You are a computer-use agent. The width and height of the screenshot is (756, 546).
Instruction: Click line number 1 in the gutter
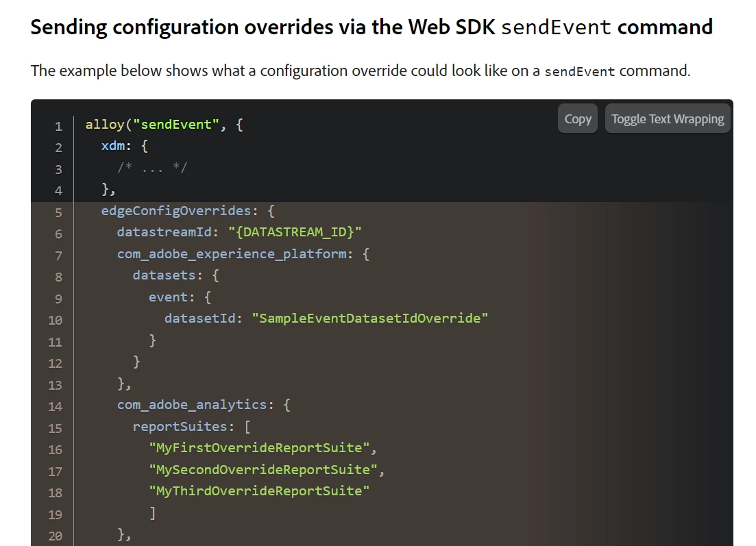(58, 126)
